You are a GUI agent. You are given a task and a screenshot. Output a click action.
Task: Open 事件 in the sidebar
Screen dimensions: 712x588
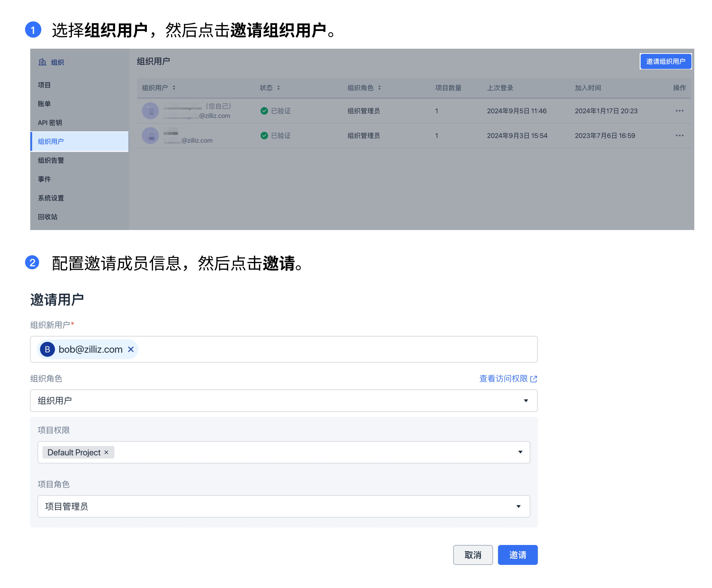pyautogui.click(x=44, y=179)
